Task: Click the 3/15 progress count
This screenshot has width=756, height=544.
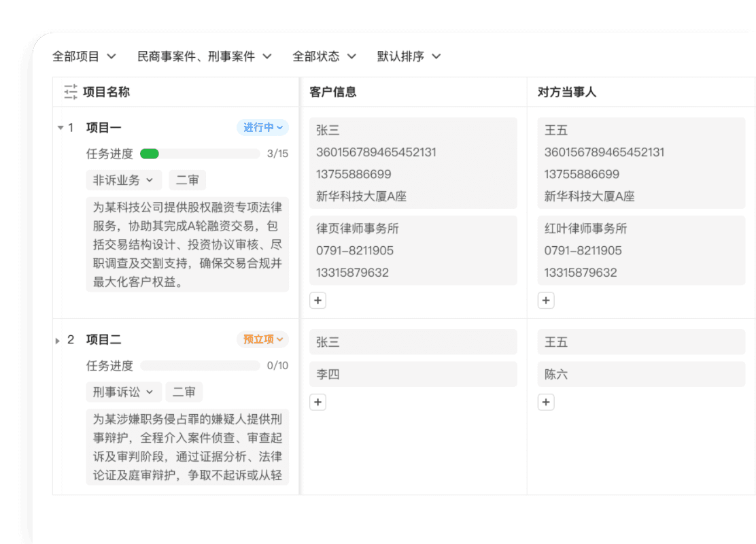Action: [277, 154]
